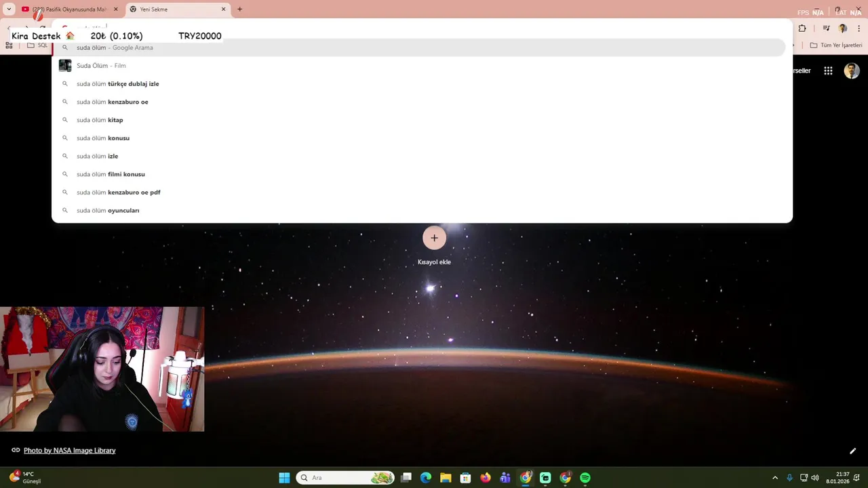Pick the 'suda ölüm konusu' suggestion
The width and height of the screenshot is (868, 488).
[419, 138]
